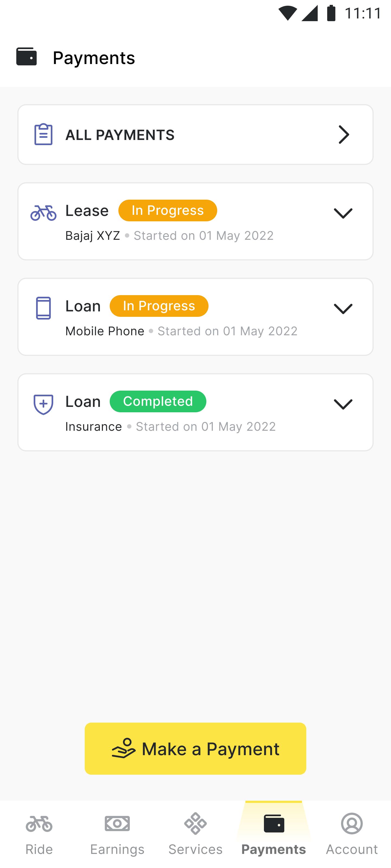Click In Progress badge on Lease card
391x868 pixels.
pos(168,210)
